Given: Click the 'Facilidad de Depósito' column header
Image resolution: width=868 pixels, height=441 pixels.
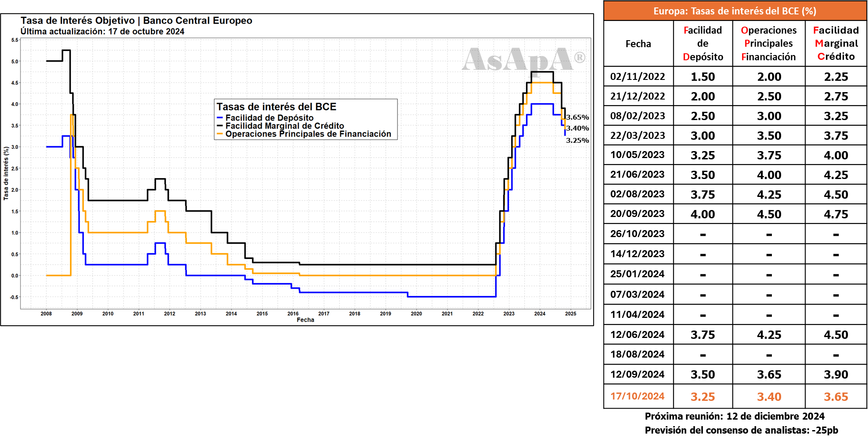Looking at the screenshot, I should 703,44.
